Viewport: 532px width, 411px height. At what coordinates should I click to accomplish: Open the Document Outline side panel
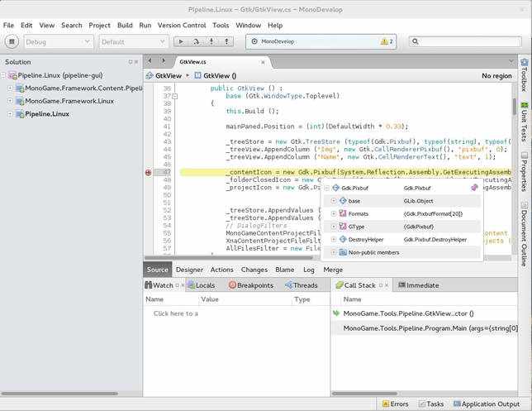click(525, 234)
